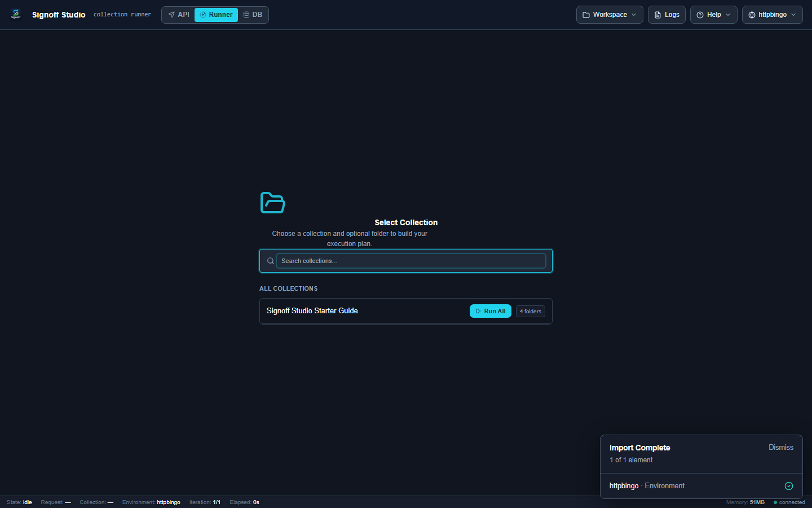Image resolution: width=812 pixels, height=508 pixels.
Task: Click the Signoff Studio logo icon
Action: coord(16,14)
